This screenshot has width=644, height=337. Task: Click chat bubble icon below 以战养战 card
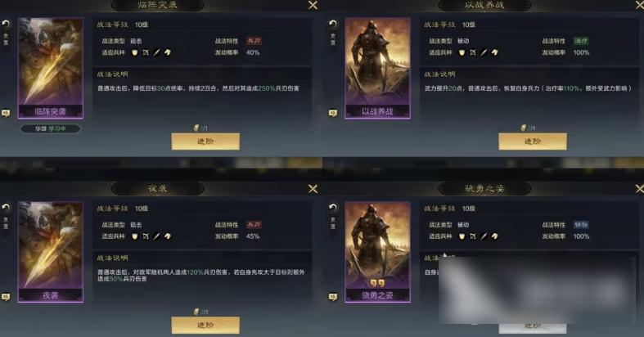click(333, 113)
